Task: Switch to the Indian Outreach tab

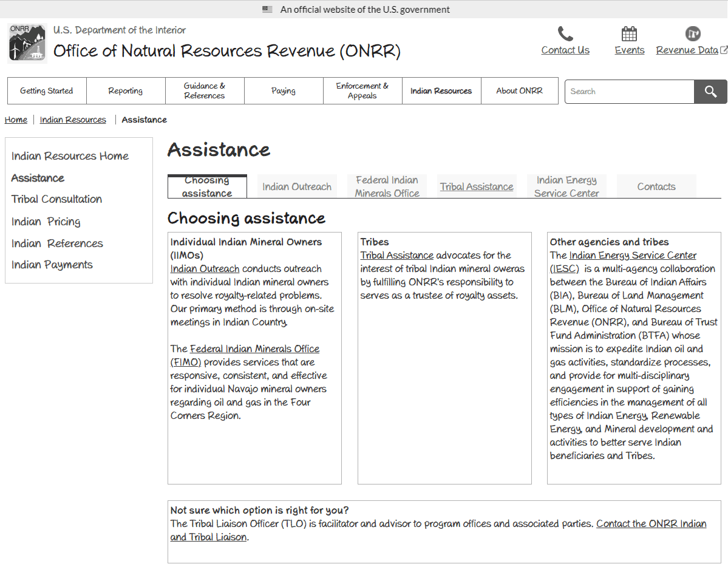Action: pos(297,187)
